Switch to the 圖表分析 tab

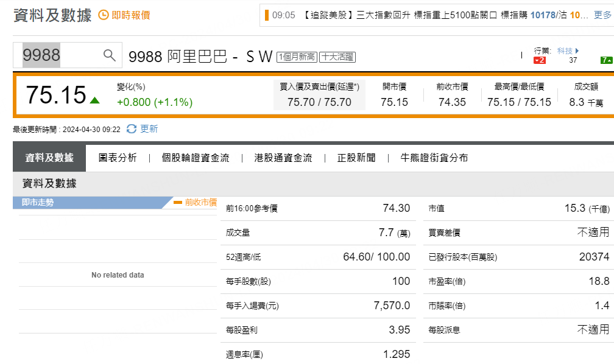(x=118, y=158)
